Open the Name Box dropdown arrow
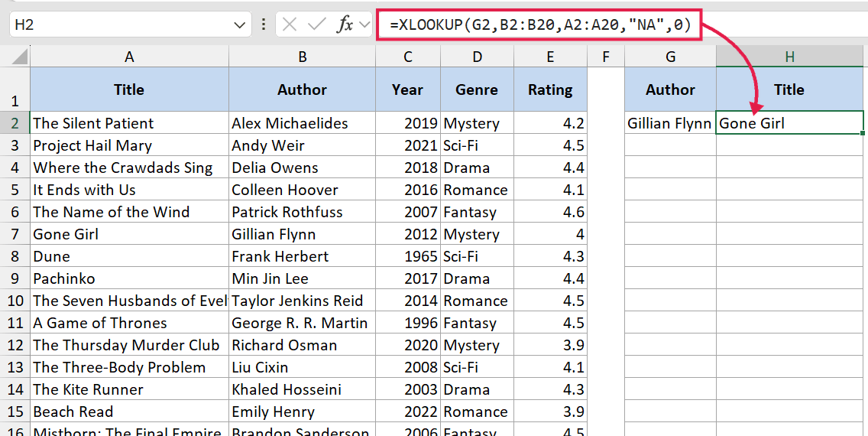 (239, 25)
